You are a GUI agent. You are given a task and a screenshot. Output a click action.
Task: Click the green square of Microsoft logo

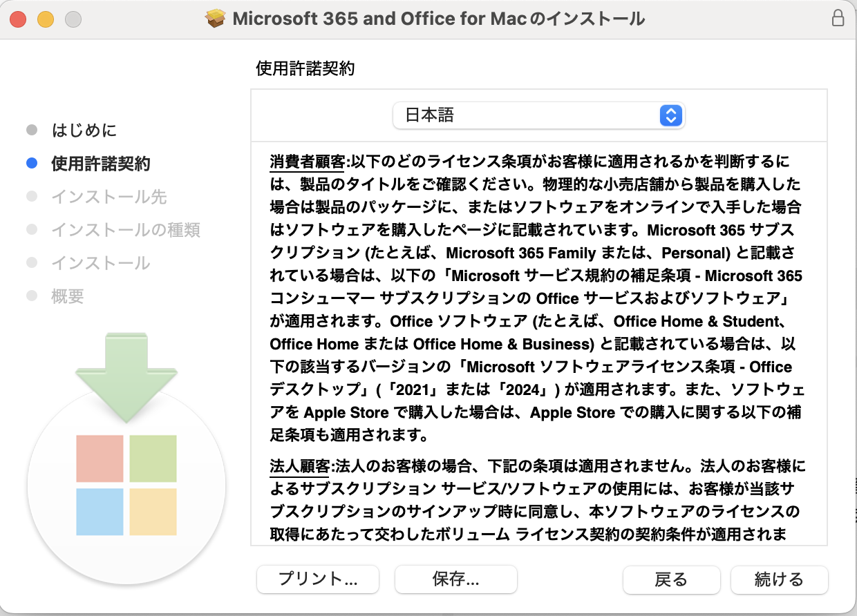(x=153, y=459)
